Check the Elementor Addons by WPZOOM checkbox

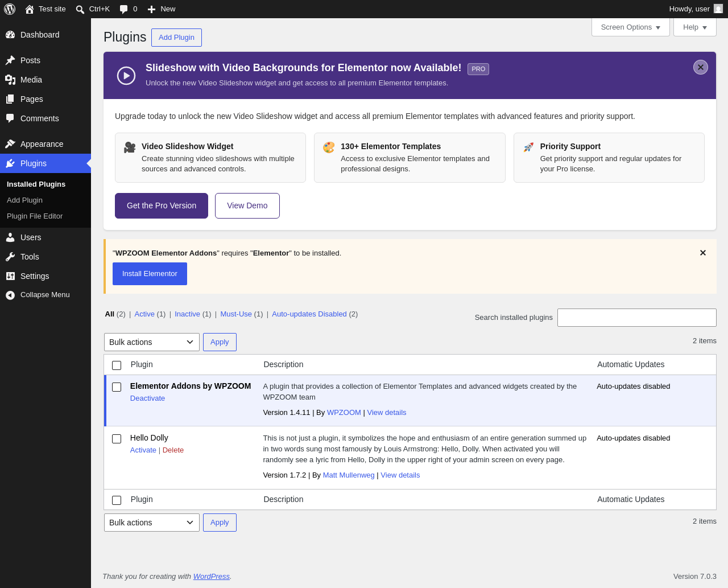117,387
